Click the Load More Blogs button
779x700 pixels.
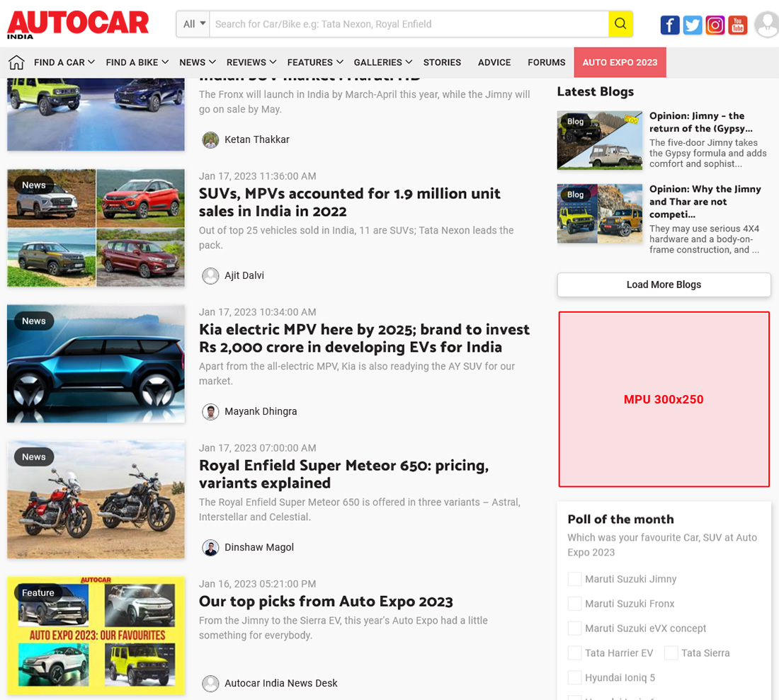664,285
